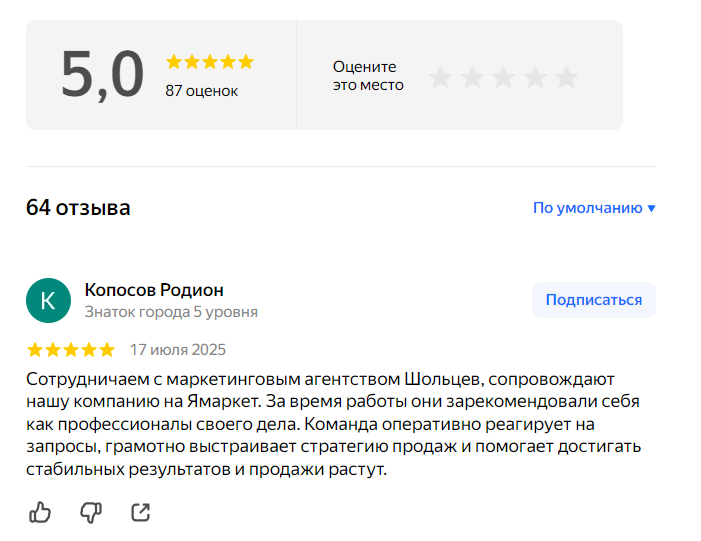The width and height of the screenshot is (701, 541).
Task: Click the share review icon
Action: pos(141,513)
